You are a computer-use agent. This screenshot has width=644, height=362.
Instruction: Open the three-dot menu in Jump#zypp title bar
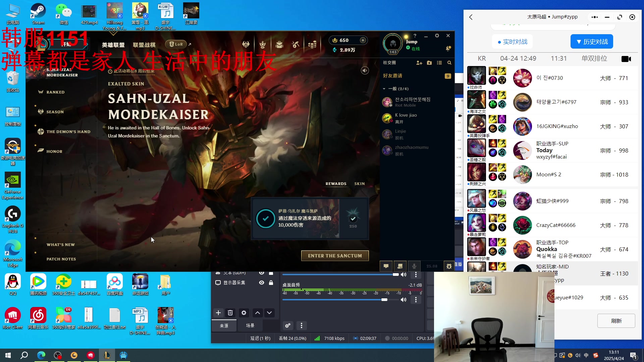(595, 17)
